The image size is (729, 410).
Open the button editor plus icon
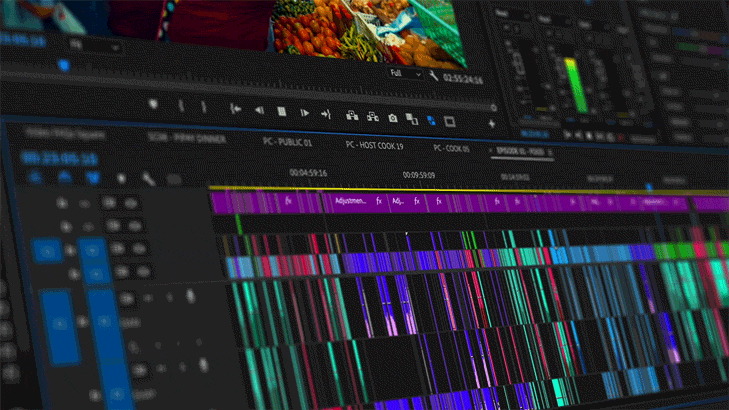(492, 124)
